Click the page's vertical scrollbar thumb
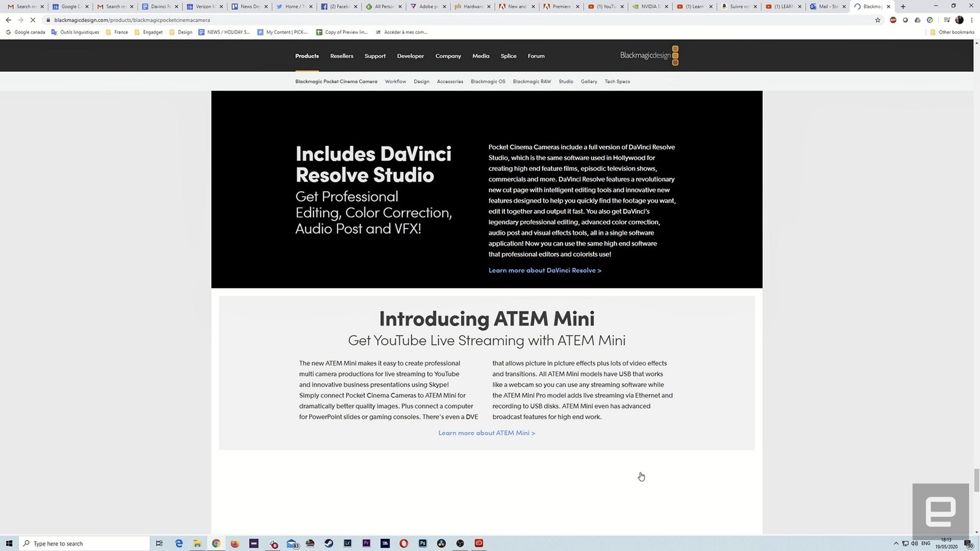The image size is (980, 551). click(x=976, y=479)
